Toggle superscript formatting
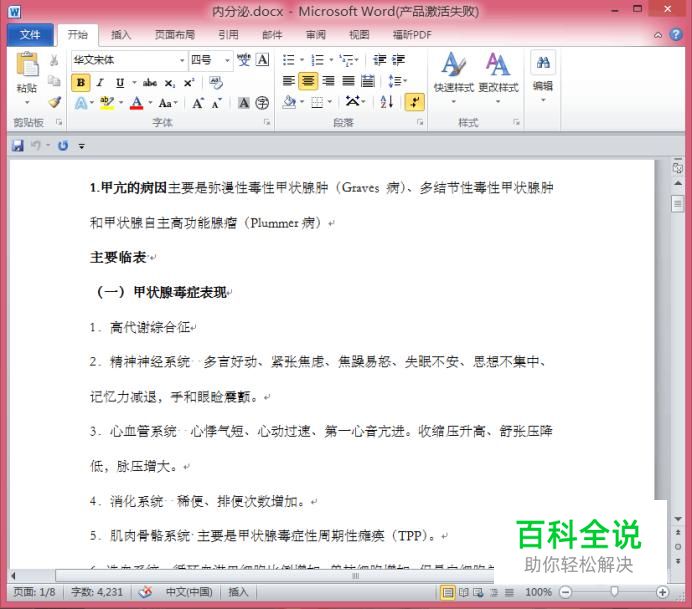 coord(189,83)
